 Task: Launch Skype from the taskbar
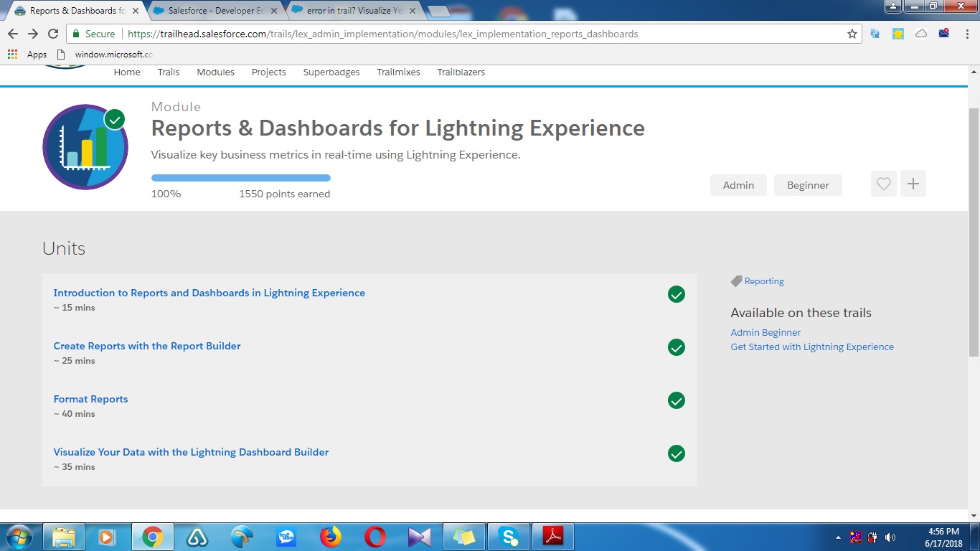coord(509,537)
